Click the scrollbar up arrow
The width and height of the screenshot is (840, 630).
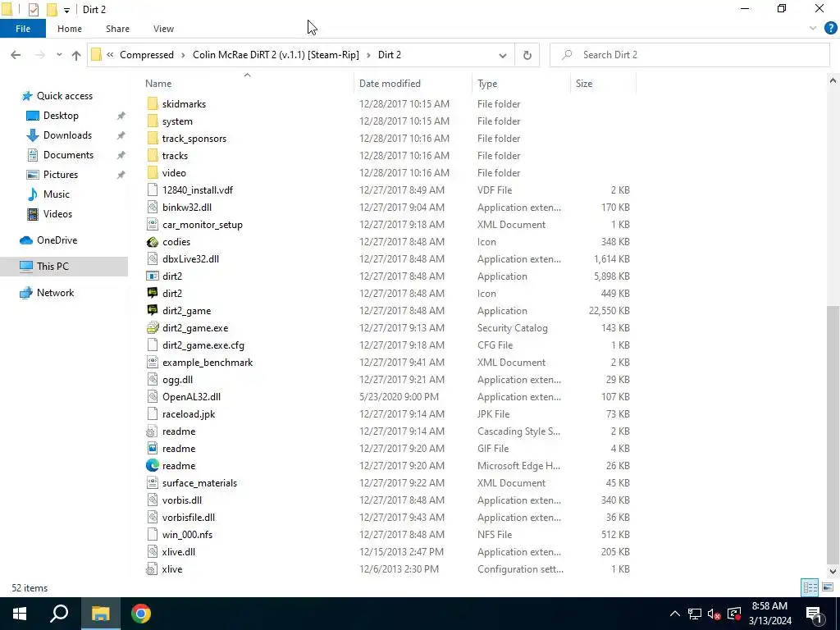click(833, 81)
